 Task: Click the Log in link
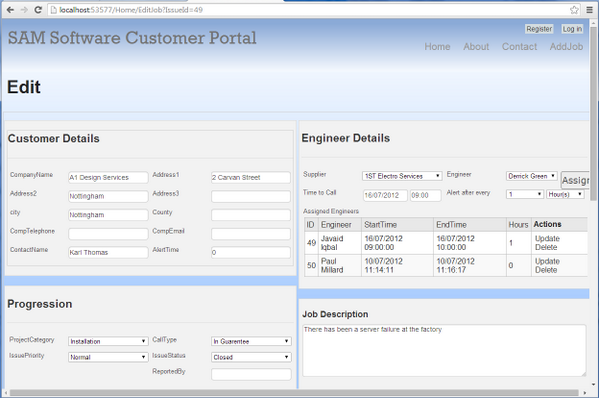(572, 29)
